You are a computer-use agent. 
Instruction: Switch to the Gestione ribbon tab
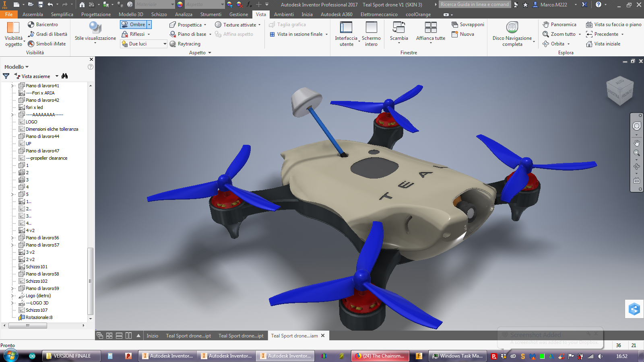(x=239, y=14)
